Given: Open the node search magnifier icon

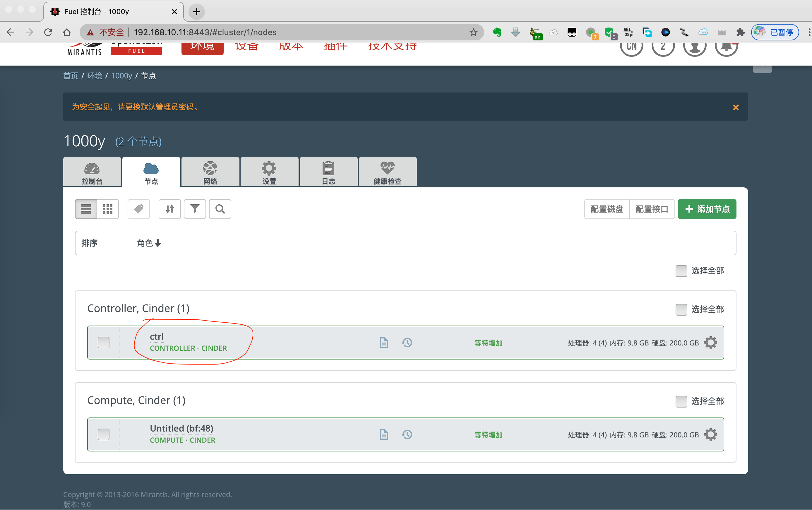Looking at the screenshot, I should click(x=220, y=209).
